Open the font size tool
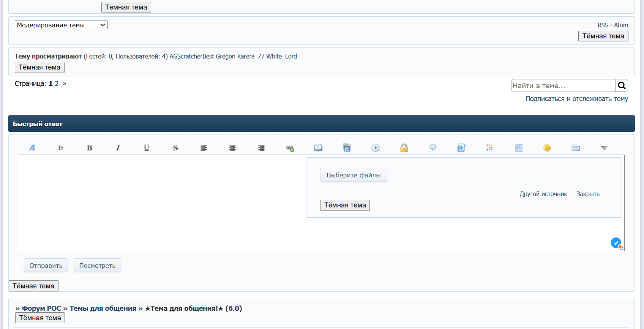Screen dimensions: 644x329 tap(60, 148)
